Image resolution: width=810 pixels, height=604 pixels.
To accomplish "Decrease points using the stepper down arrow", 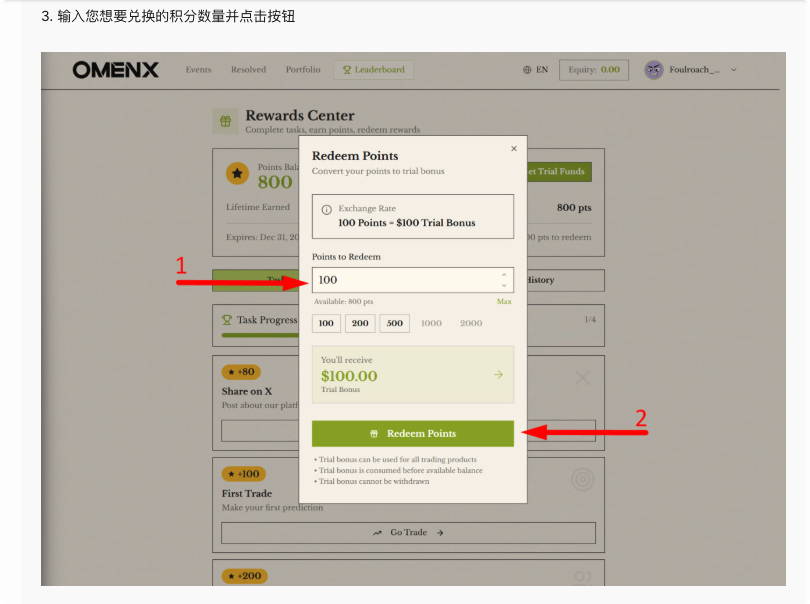I will (506, 285).
